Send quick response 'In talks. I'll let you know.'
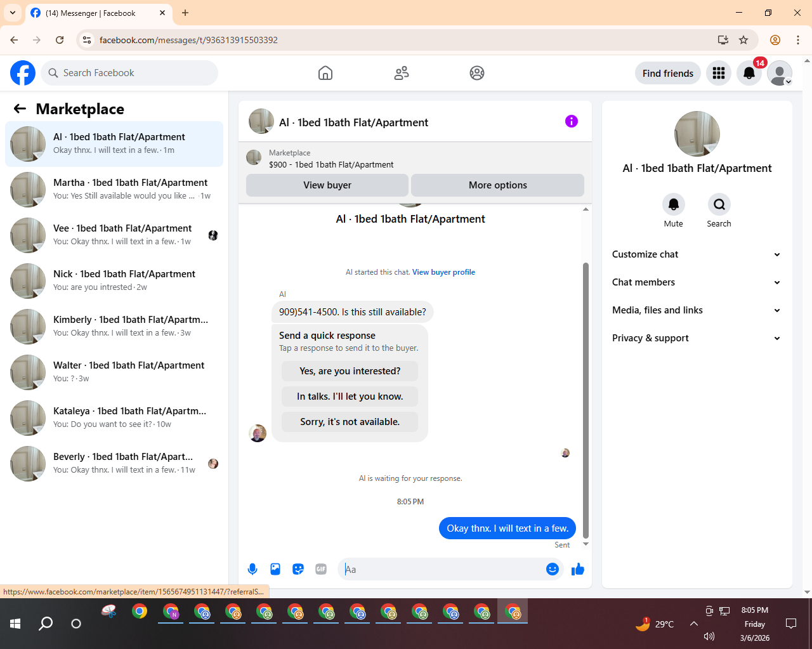 click(350, 397)
